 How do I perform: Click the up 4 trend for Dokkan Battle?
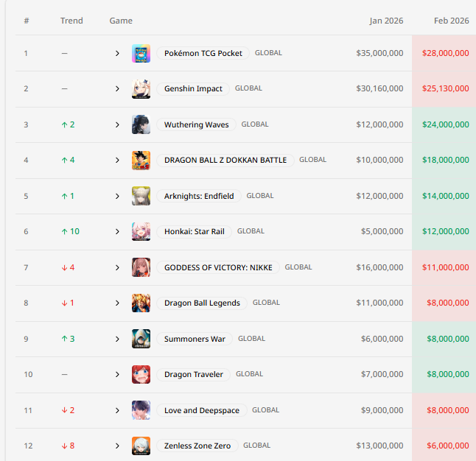(x=68, y=161)
